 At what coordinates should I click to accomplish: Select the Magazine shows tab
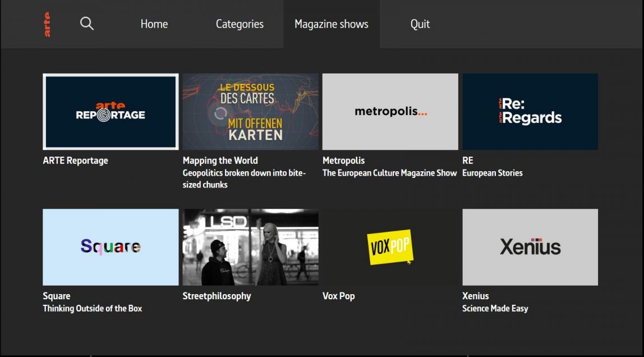coord(332,24)
